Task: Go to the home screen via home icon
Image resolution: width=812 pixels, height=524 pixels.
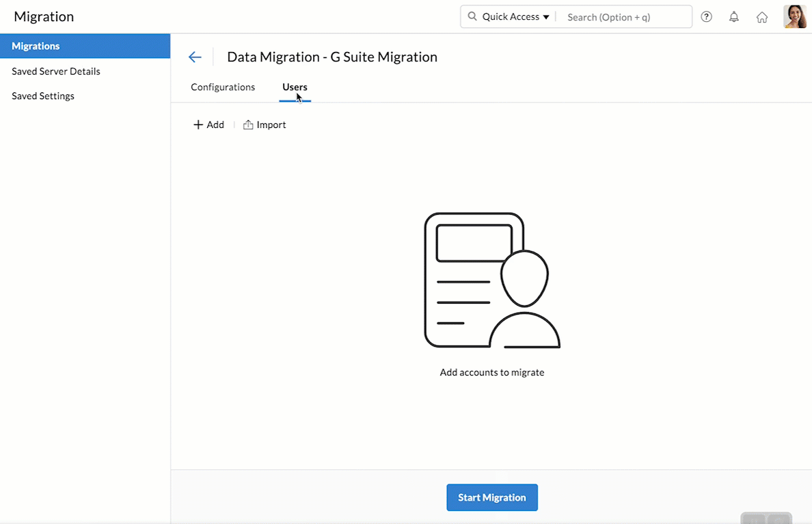Action: (x=762, y=16)
